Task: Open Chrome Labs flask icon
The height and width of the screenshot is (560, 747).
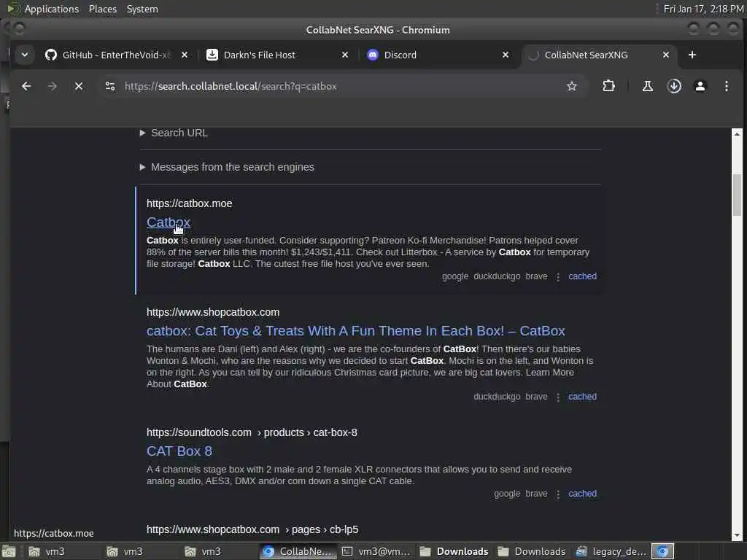Action: coord(648,86)
